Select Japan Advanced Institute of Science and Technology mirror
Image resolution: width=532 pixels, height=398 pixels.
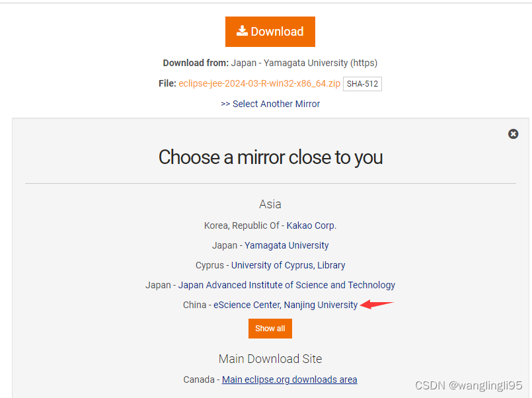tap(286, 285)
